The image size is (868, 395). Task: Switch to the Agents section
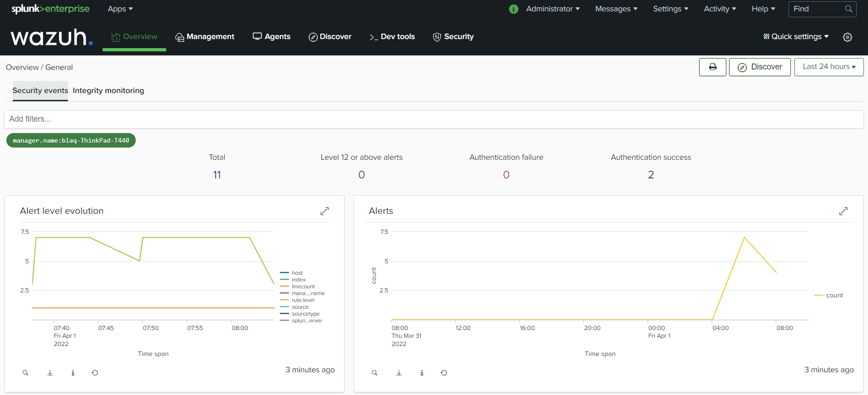point(271,37)
